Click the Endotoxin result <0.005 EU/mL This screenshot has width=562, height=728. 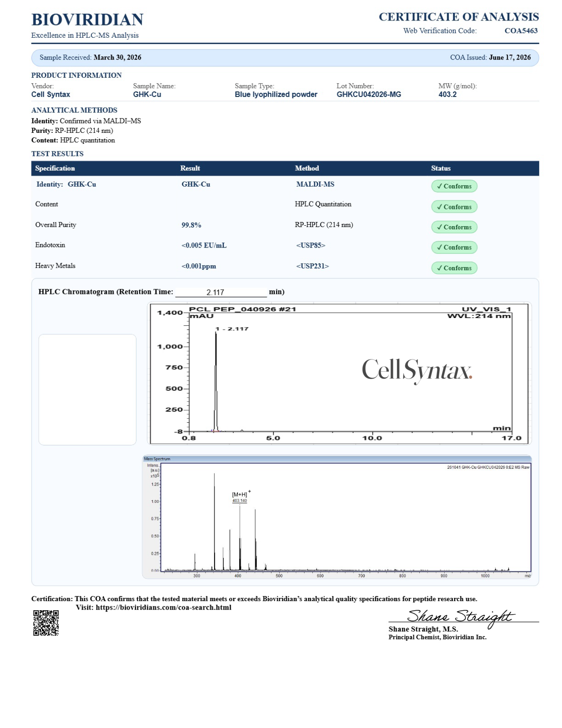tap(204, 246)
